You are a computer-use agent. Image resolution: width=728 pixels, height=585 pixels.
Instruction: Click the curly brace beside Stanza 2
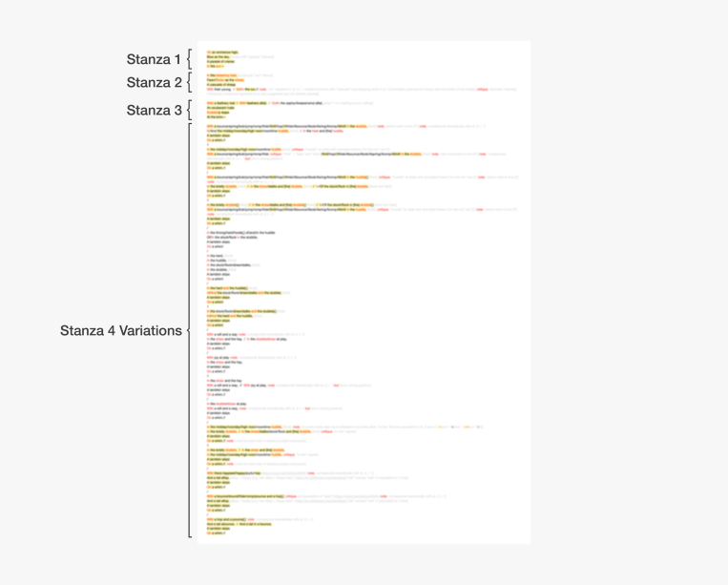click(190, 83)
